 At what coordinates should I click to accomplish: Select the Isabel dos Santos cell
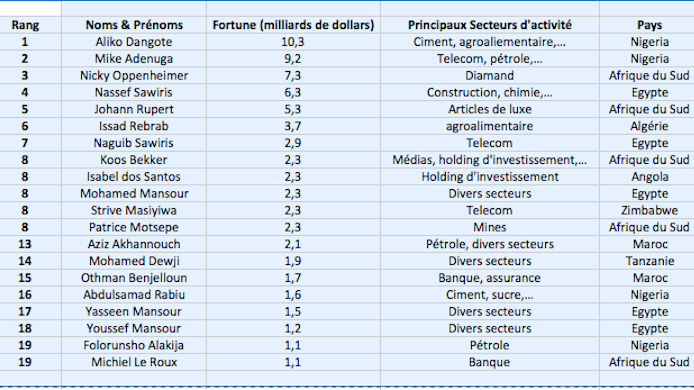pos(134,177)
